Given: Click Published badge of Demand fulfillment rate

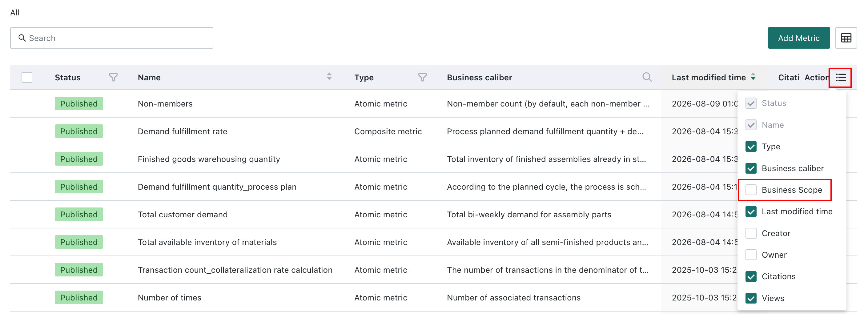Looking at the screenshot, I should pyautogui.click(x=79, y=131).
